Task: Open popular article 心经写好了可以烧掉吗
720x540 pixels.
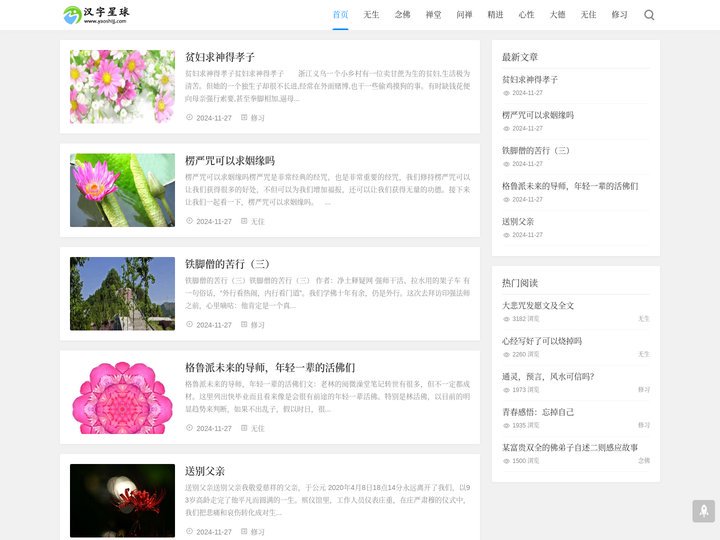Action: (x=542, y=341)
